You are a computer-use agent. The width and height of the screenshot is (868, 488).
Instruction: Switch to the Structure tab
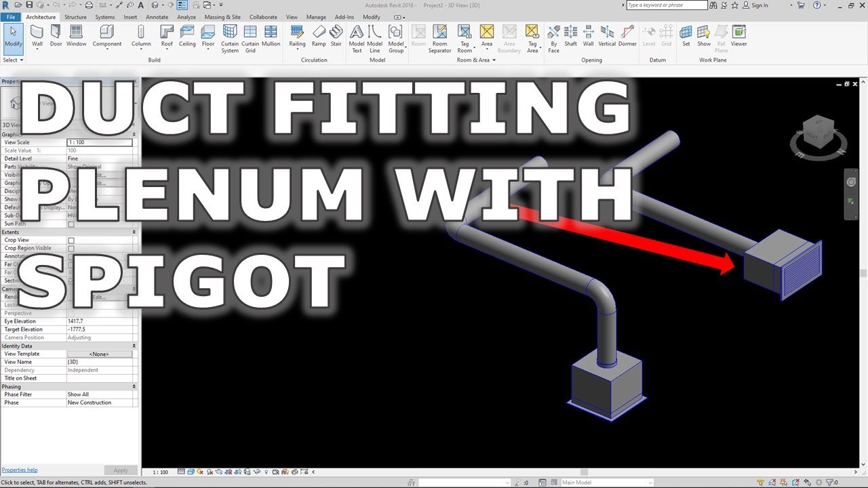(x=75, y=17)
